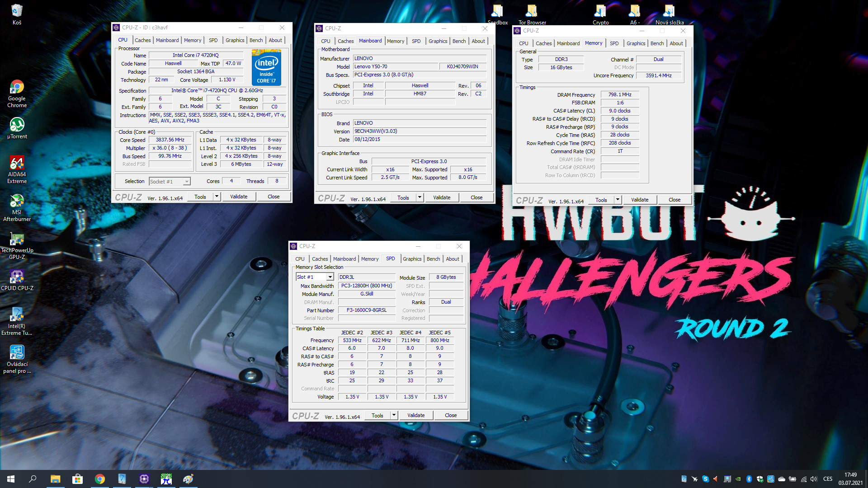Switch to Bench tab in c3havf window

point(256,40)
